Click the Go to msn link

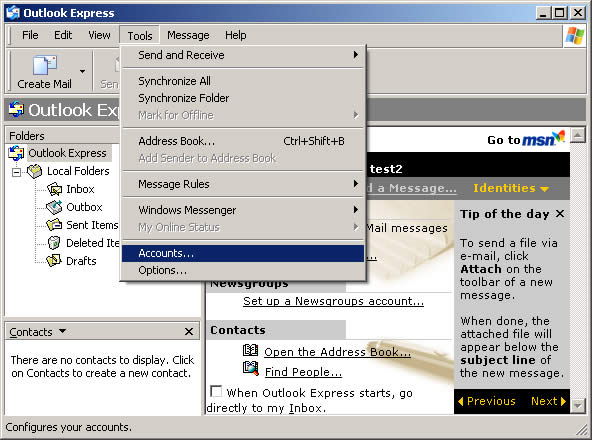[x=526, y=138]
